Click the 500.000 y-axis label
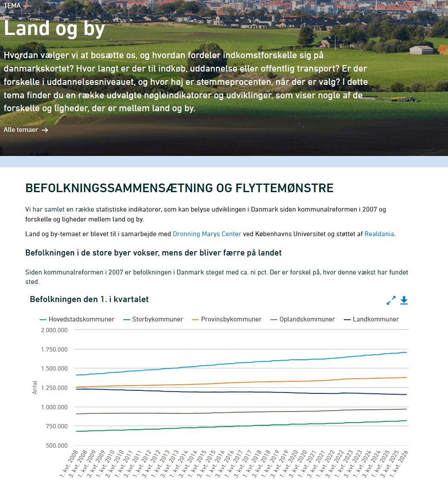448x483 pixels. coord(57,446)
